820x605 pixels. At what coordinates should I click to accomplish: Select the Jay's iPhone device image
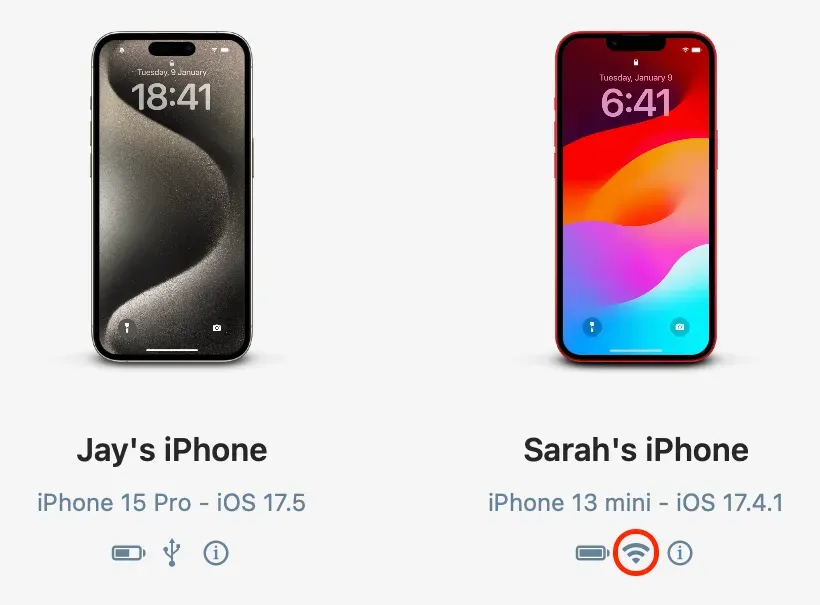pos(172,197)
